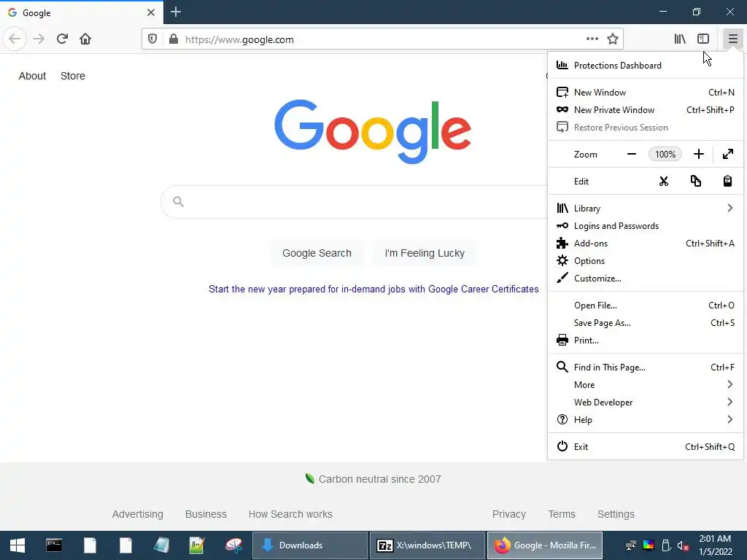
Task: Select the Google tab
Action: pos(81,12)
